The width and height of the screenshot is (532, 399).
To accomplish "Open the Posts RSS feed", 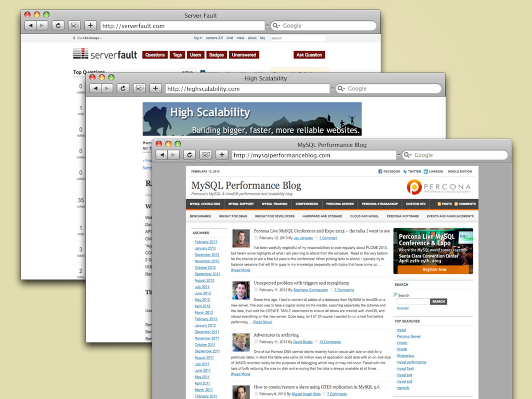I will pyautogui.click(x=445, y=204).
